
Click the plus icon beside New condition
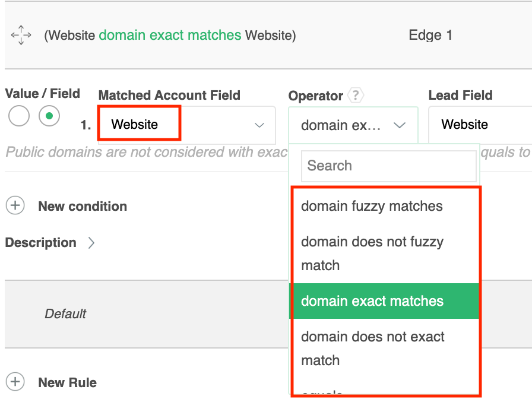click(15, 206)
